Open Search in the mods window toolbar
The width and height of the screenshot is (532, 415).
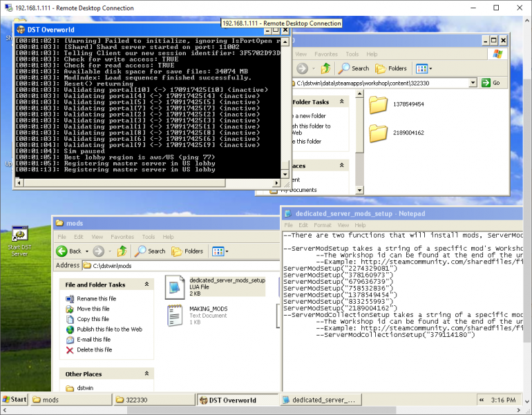coord(150,251)
